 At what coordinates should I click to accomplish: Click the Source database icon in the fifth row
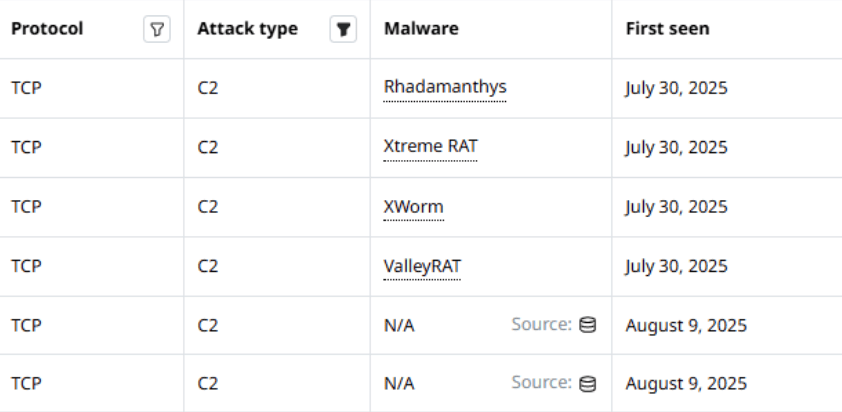pos(588,325)
